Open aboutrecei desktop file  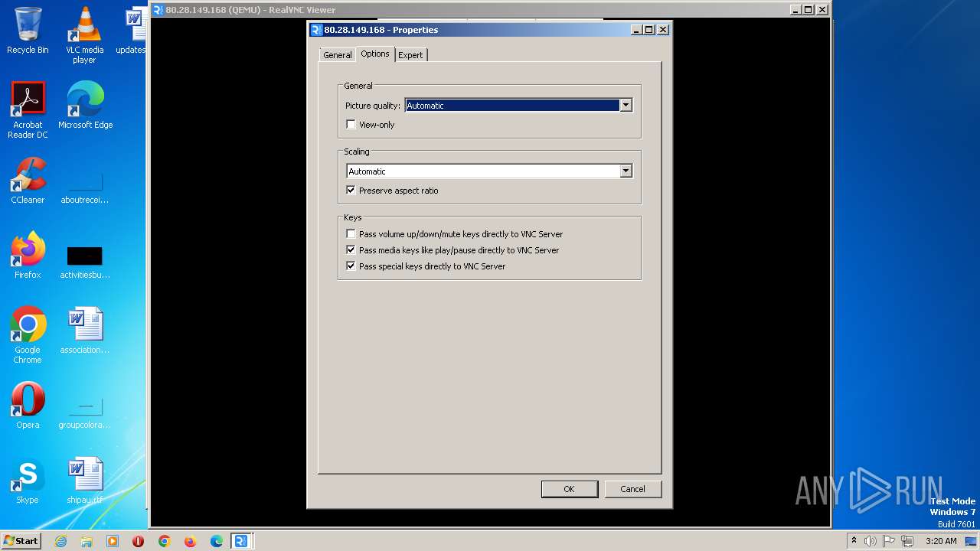[x=85, y=187]
